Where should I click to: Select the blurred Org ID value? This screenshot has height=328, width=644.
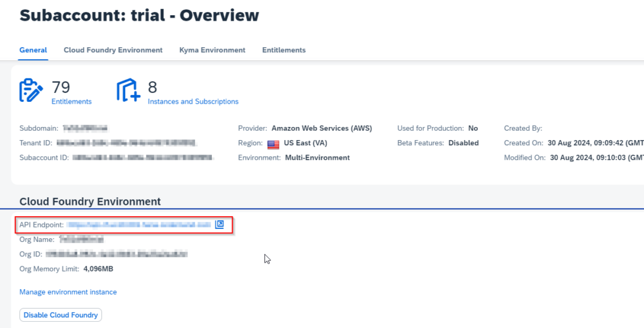116,254
